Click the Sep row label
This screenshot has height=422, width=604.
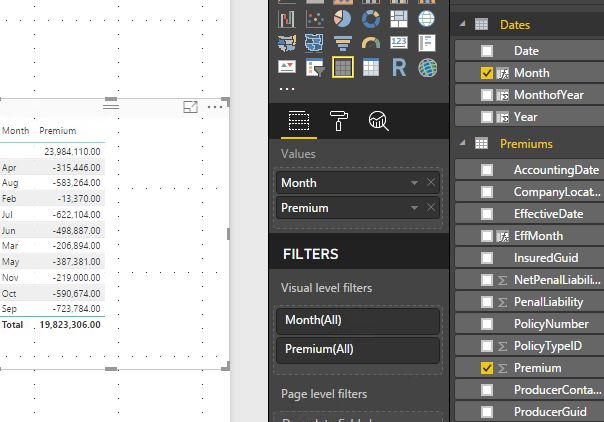[9, 309]
